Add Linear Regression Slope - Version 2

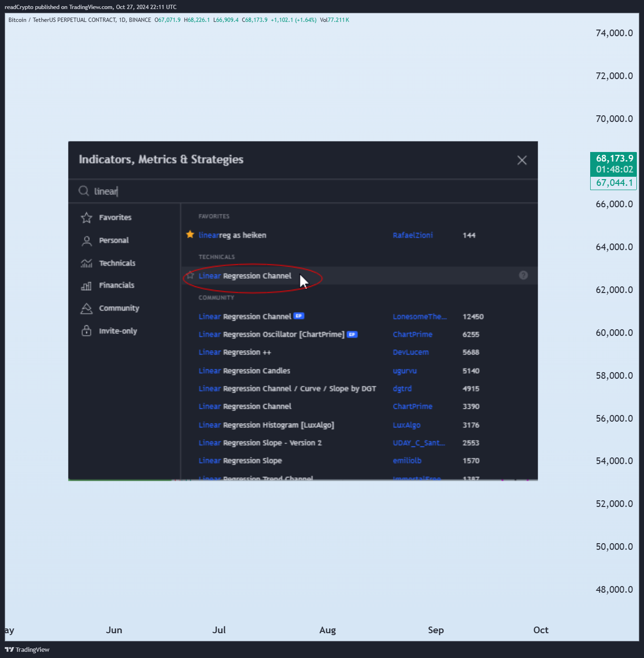click(x=260, y=443)
